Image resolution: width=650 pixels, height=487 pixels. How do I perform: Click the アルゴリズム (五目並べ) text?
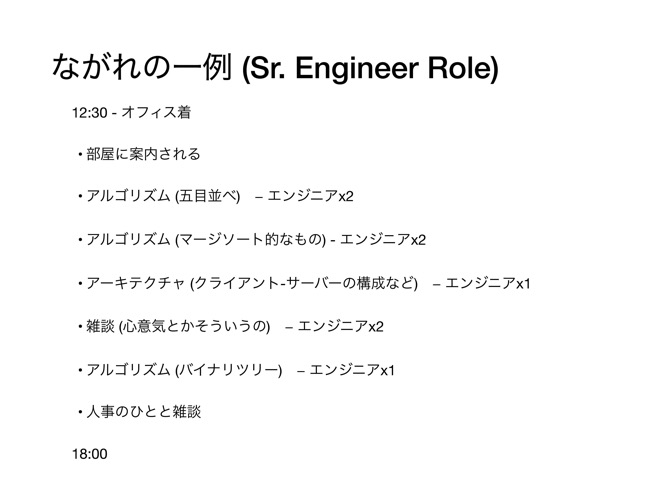(x=162, y=197)
